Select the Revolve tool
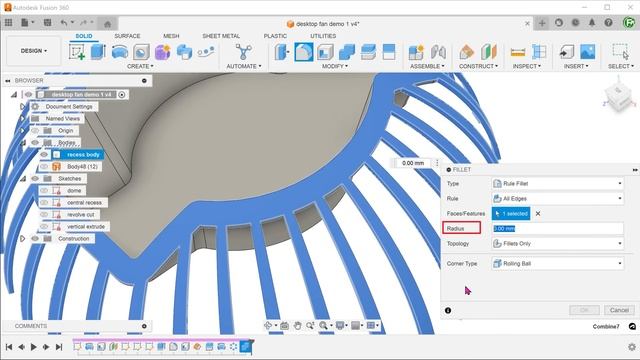The height and width of the screenshot is (360, 640). click(x=120, y=52)
